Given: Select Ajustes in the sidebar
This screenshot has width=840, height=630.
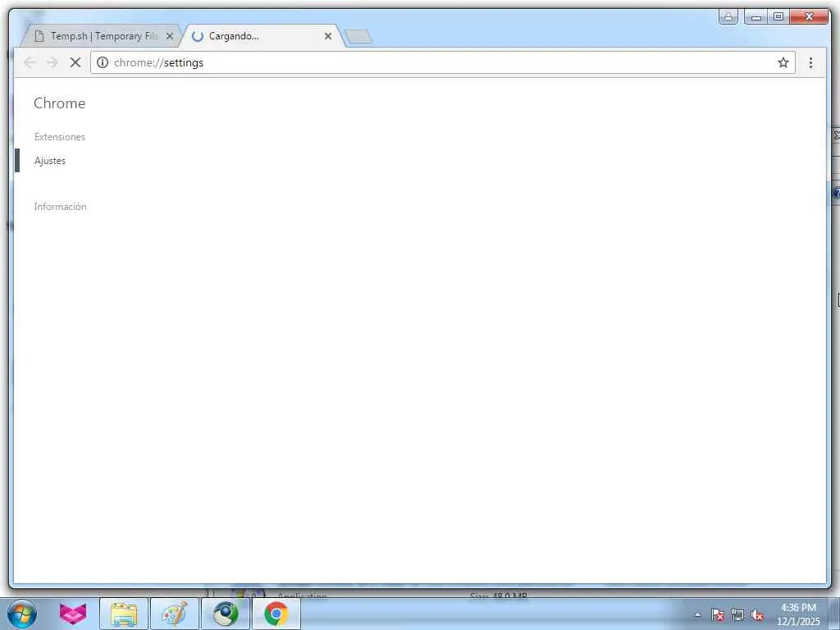Looking at the screenshot, I should (50, 161).
